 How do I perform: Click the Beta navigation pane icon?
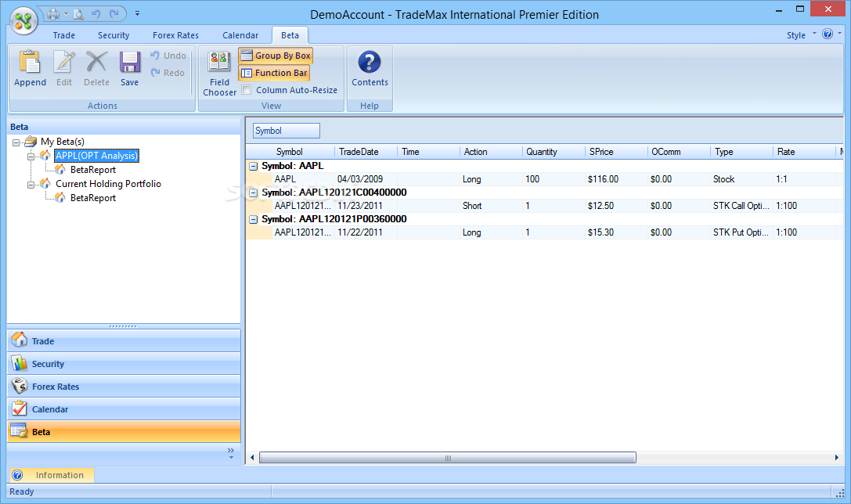pos(19,430)
